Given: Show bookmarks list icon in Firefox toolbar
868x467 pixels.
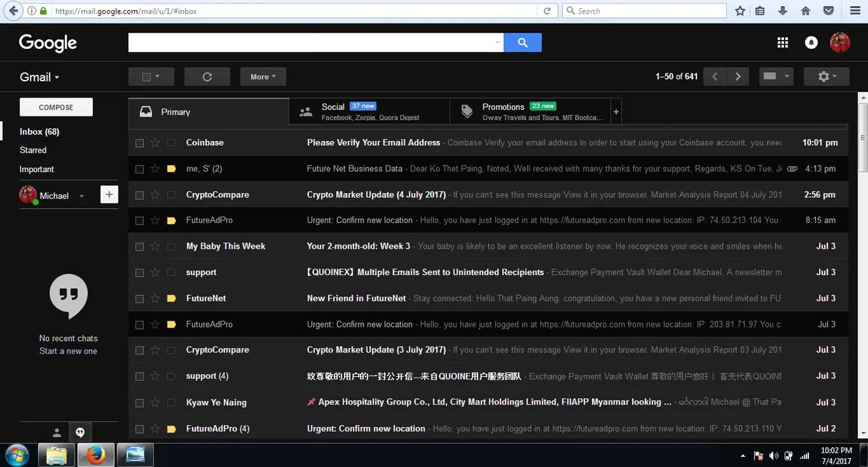Looking at the screenshot, I should point(760,11).
